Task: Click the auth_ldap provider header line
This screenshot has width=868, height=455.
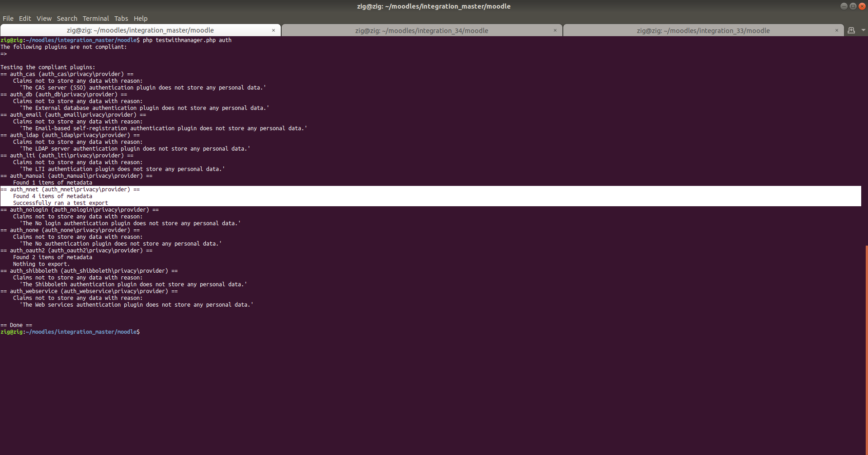Action: coord(70,135)
